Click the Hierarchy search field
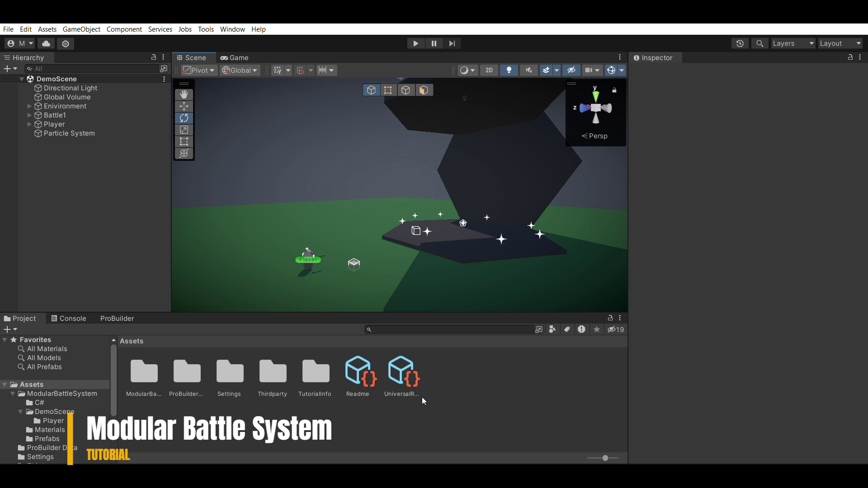 pos(91,69)
